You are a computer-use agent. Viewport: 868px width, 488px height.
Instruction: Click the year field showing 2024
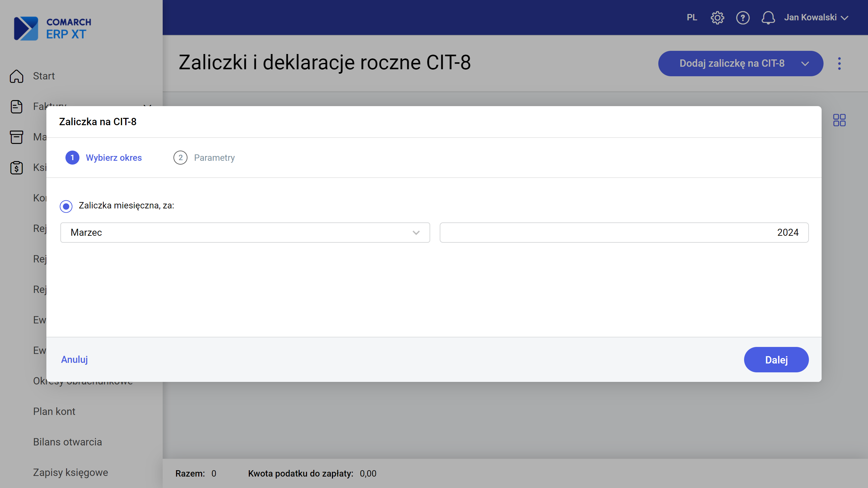click(x=624, y=233)
